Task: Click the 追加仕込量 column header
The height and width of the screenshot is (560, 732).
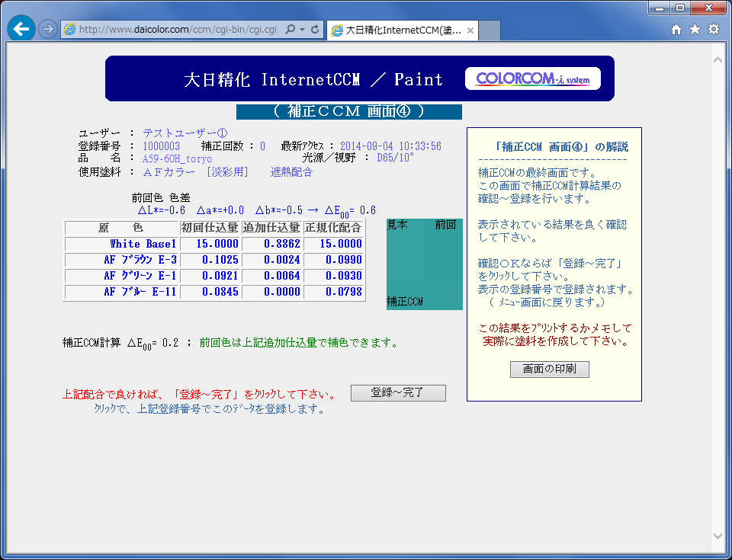Action: [271, 228]
